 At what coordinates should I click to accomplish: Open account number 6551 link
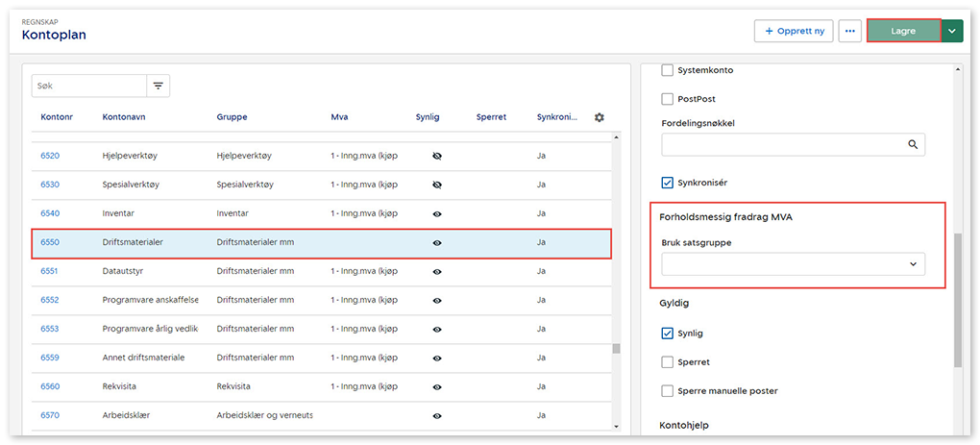50,271
